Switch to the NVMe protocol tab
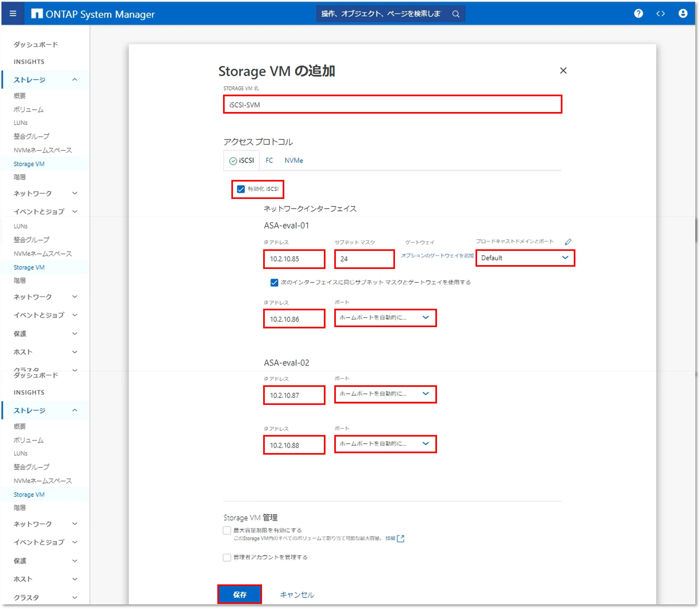 pyautogui.click(x=294, y=161)
